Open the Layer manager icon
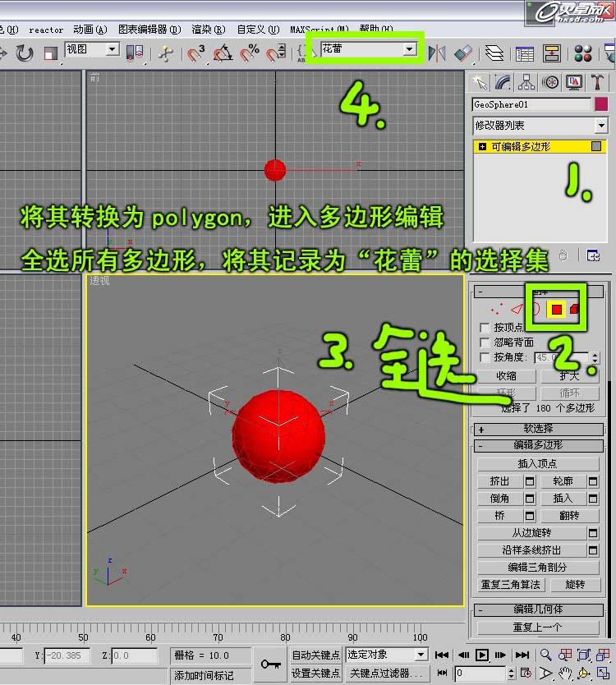This screenshot has width=616, height=685. pos(494,54)
